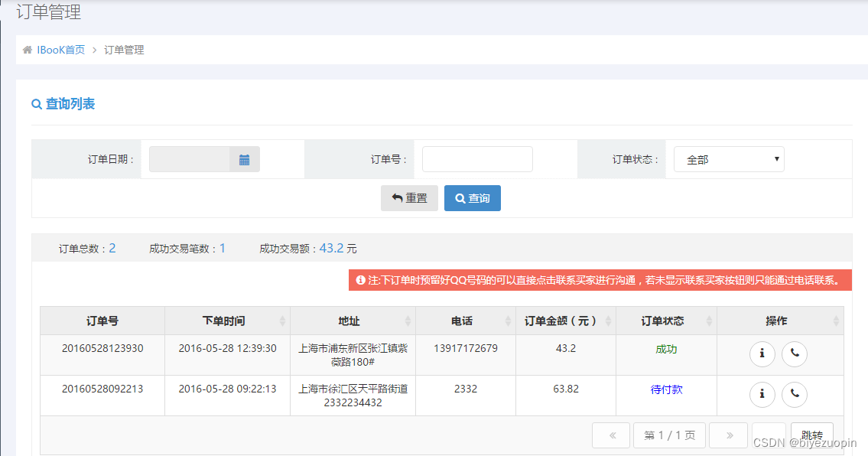This screenshot has width=868, height=456.
Task: Click the 第 1 / 1 页 page indicator
Action: click(669, 435)
